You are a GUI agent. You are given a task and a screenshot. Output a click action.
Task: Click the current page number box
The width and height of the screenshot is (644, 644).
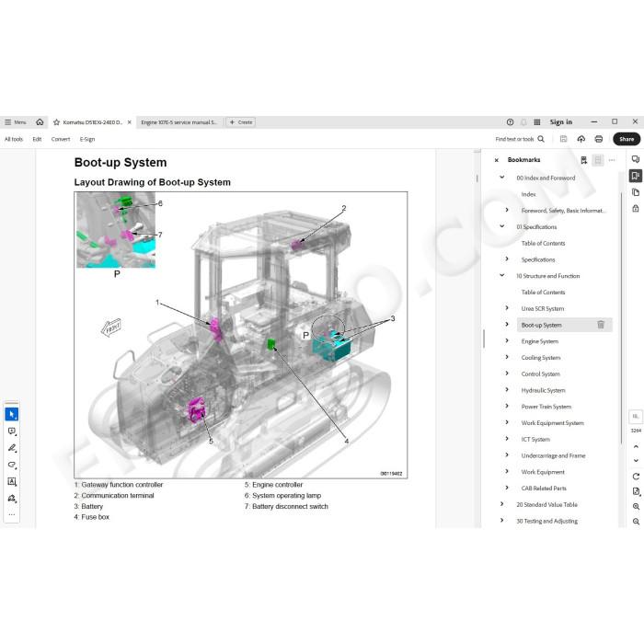coord(636,417)
